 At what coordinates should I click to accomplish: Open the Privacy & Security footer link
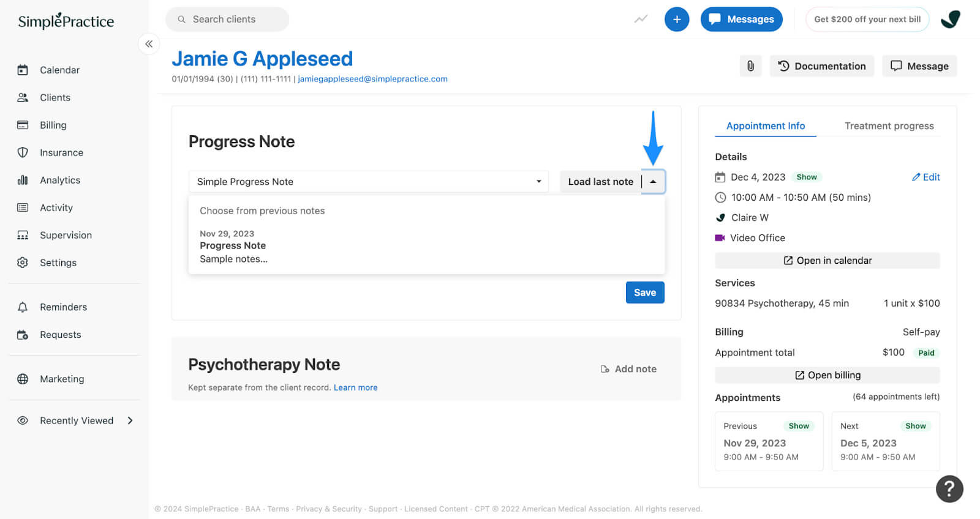(329, 509)
